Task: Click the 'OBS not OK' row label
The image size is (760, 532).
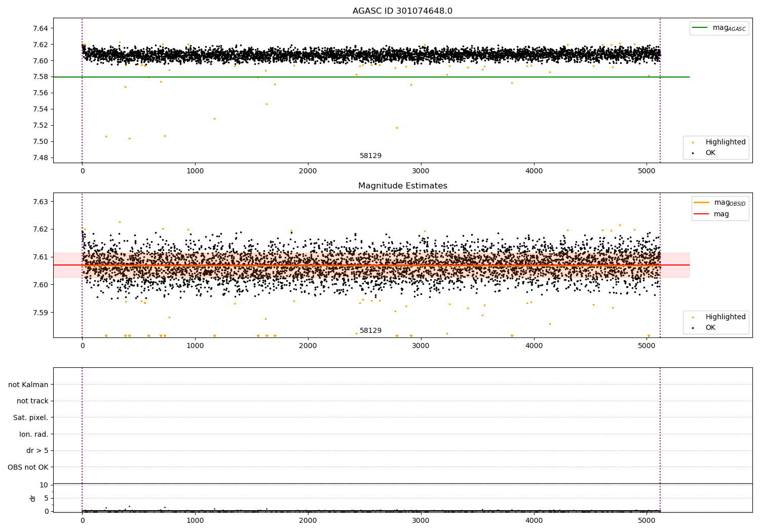Action: [x=28, y=467]
